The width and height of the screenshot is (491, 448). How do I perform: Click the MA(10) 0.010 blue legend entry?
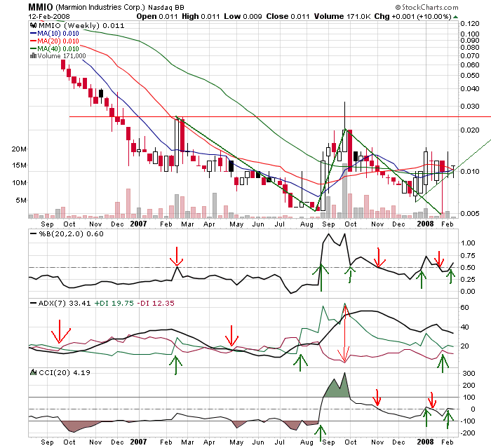55,34
